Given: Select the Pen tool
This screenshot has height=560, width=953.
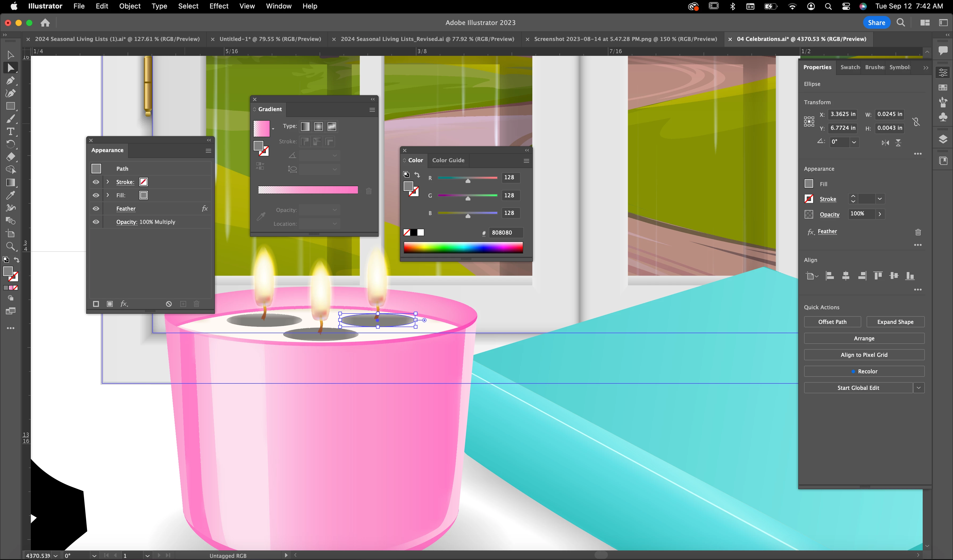Looking at the screenshot, I should click(x=11, y=81).
